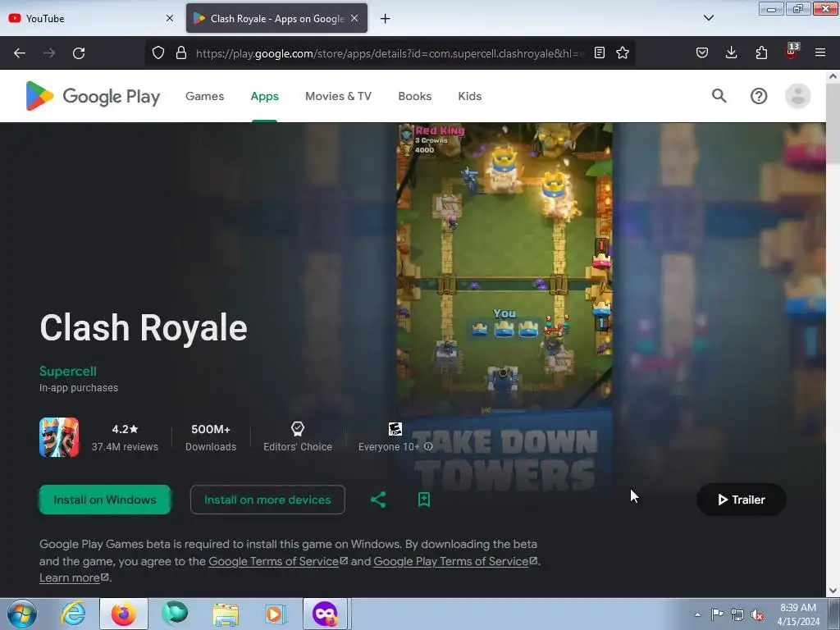Screen dimensions: 840x630
Task: Reload the current page
Action: pos(79,53)
